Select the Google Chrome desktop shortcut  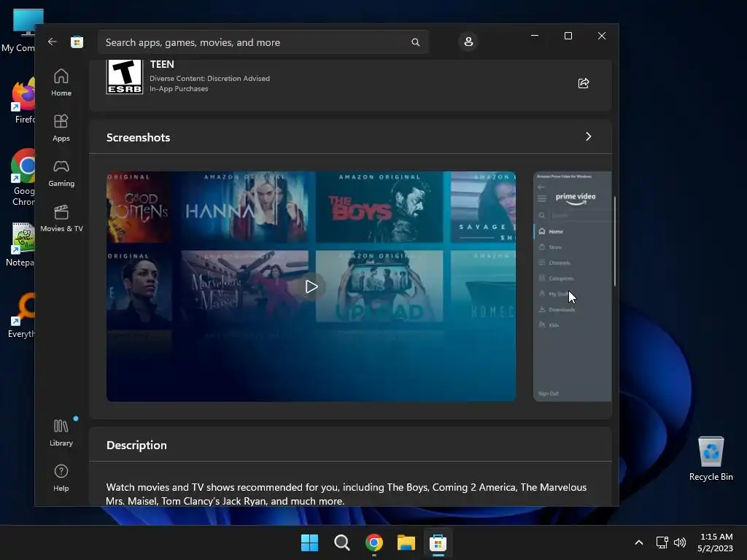coord(21,178)
